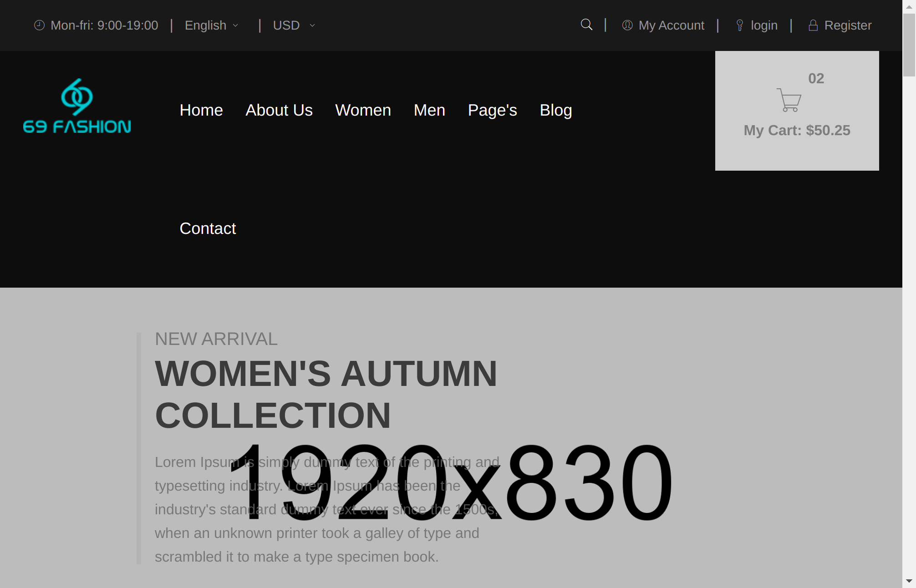
Task: Open the Page's menu
Action: [x=492, y=110]
